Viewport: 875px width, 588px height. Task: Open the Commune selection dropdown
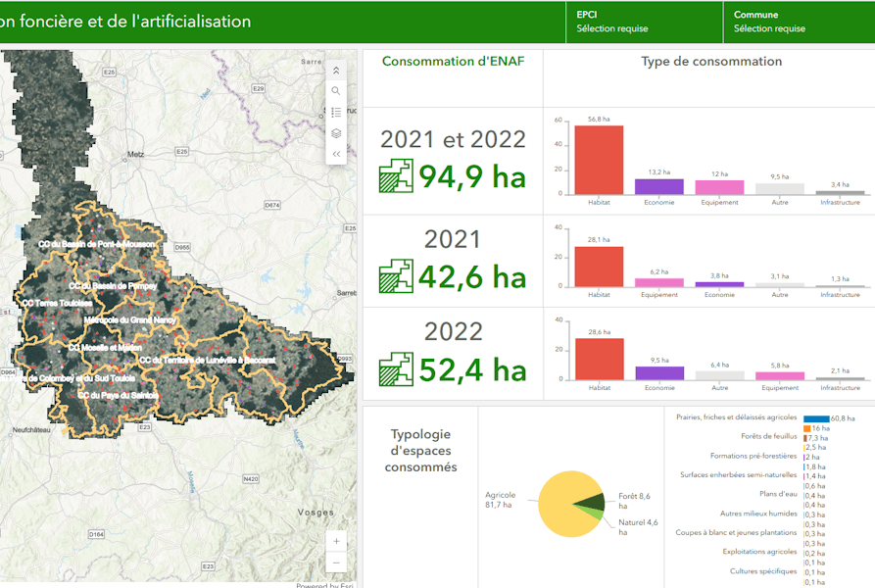[x=799, y=22]
